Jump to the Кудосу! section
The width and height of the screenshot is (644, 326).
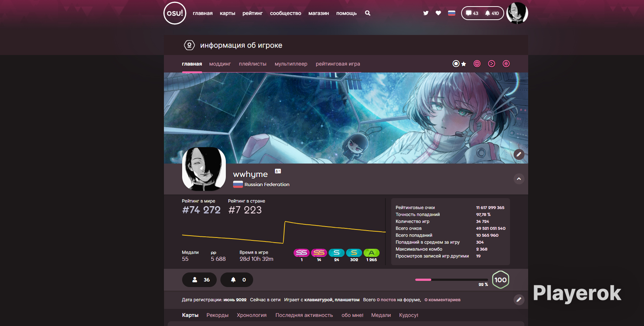(409, 315)
